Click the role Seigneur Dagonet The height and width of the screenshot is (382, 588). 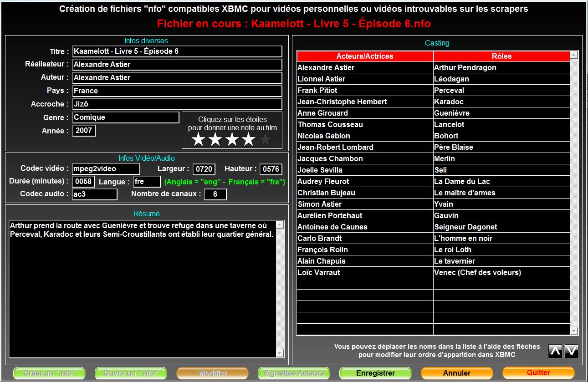501,227
